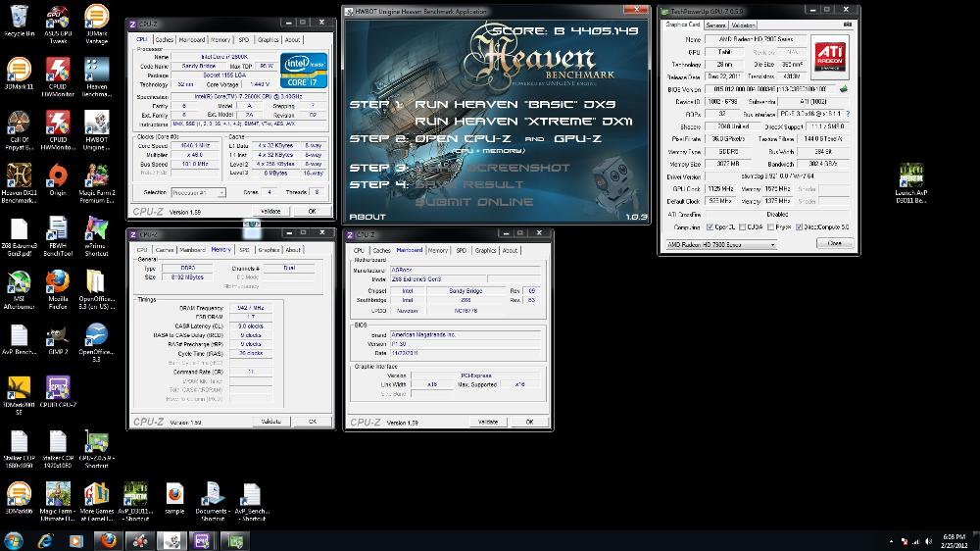Click GPU-Z screenshot camera icon
The image size is (980, 551).
click(x=847, y=25)
